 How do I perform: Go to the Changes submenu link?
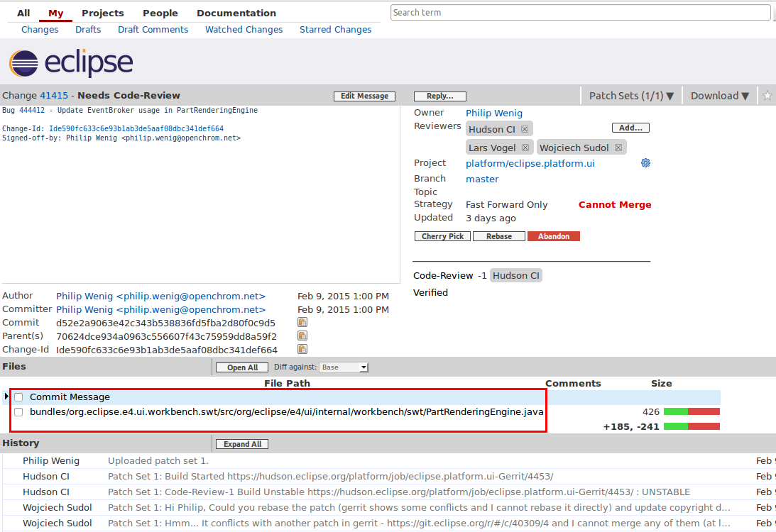point(40,30)
